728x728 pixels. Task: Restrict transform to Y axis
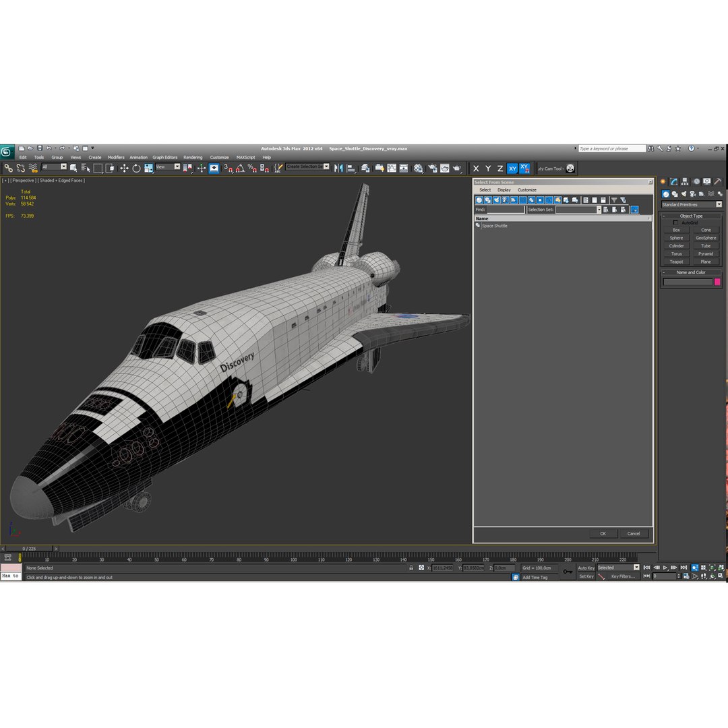pos(488,169)
